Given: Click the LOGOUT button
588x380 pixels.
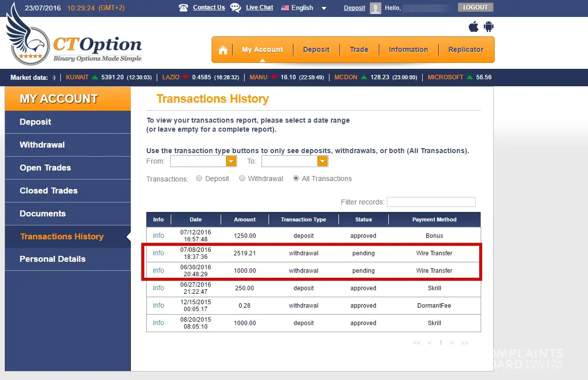Looking at the screenshot, I should pos(475,7).
